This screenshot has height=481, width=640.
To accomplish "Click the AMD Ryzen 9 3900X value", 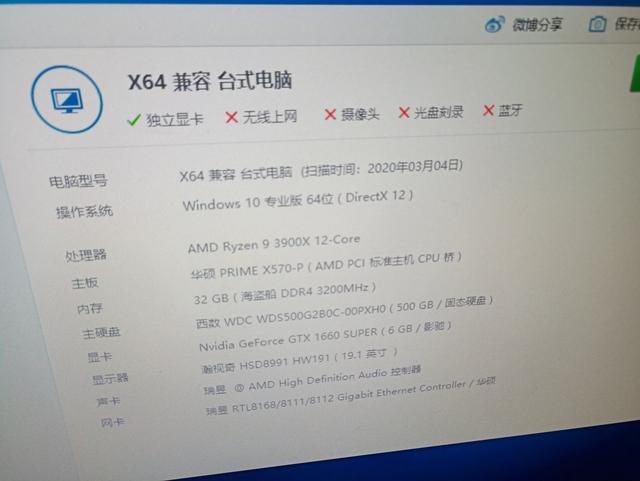I will click(x=274, y=244).
